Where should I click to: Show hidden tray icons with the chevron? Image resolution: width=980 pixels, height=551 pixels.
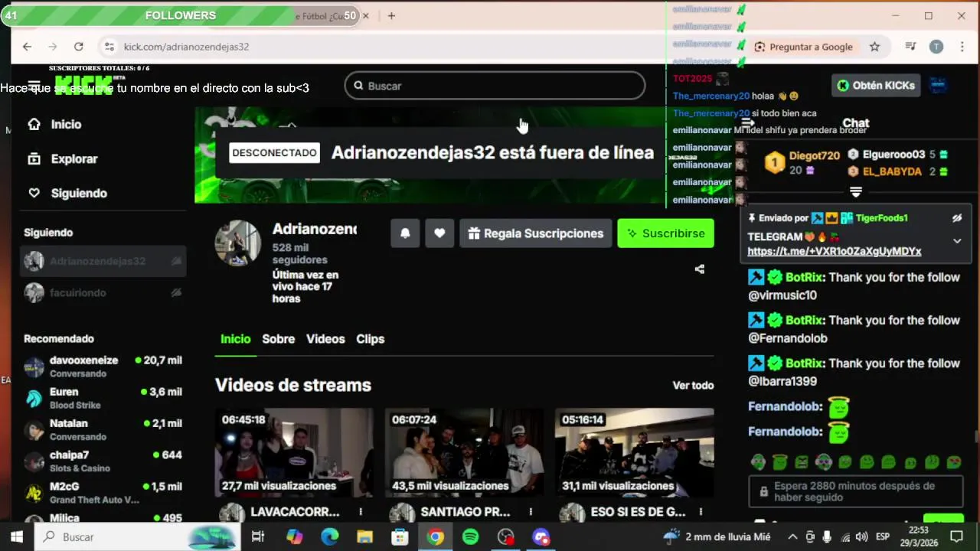(792, 537)
